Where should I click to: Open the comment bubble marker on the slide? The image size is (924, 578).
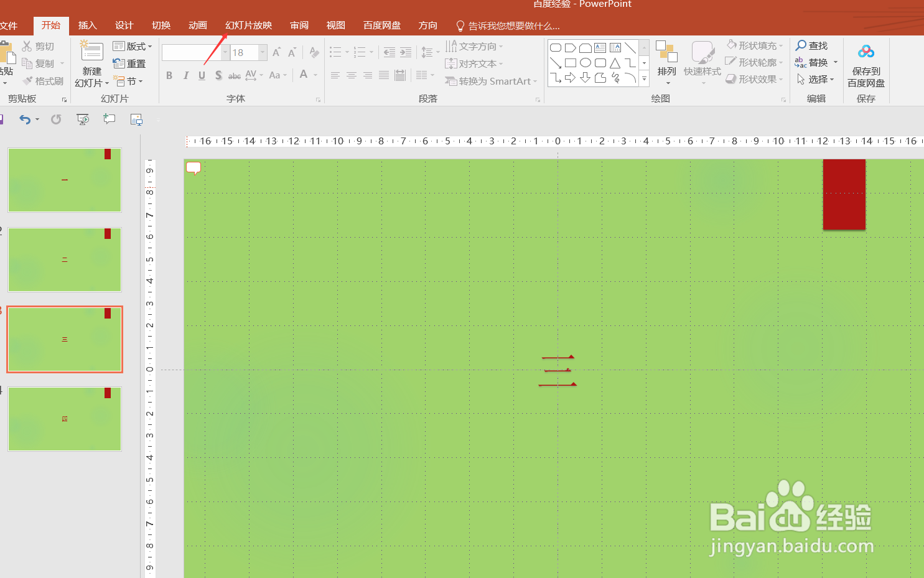click(194, 168)
